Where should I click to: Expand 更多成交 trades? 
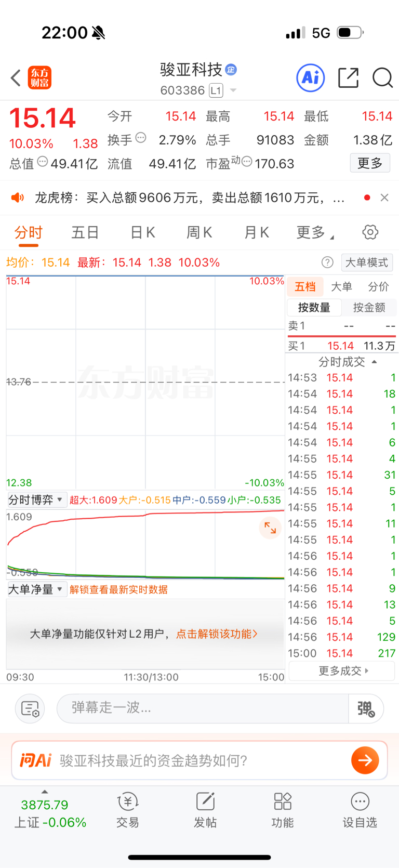click(x=343, y=671)
